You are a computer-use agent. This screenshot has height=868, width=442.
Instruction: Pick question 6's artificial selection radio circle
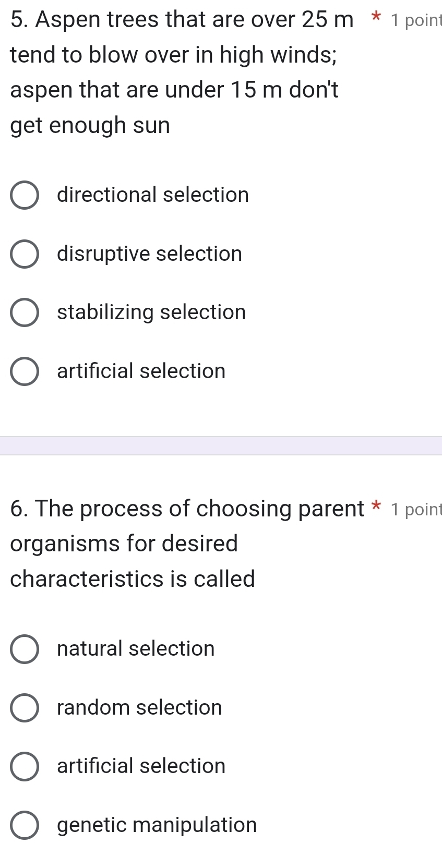pyautogui.click(x=25, y=767)
